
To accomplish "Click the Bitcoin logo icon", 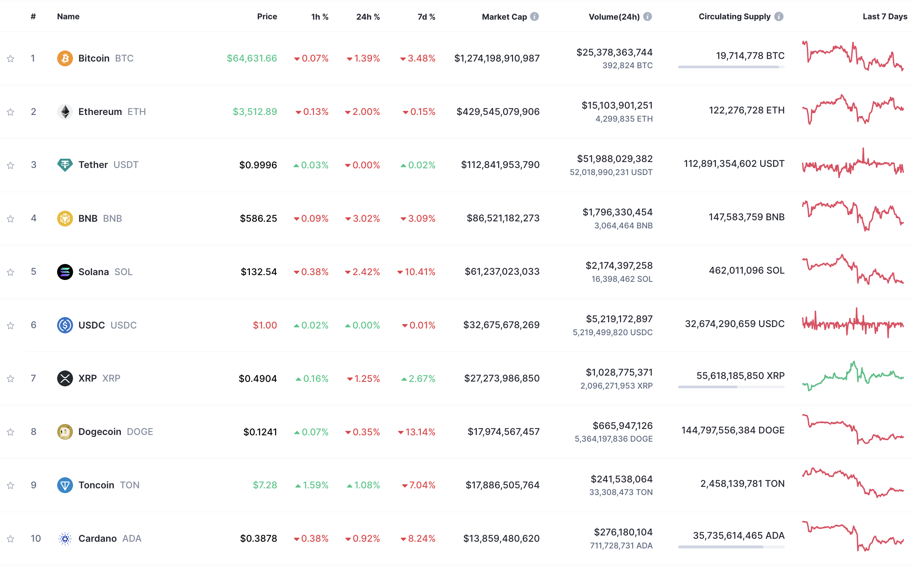I will click(65, 59).
